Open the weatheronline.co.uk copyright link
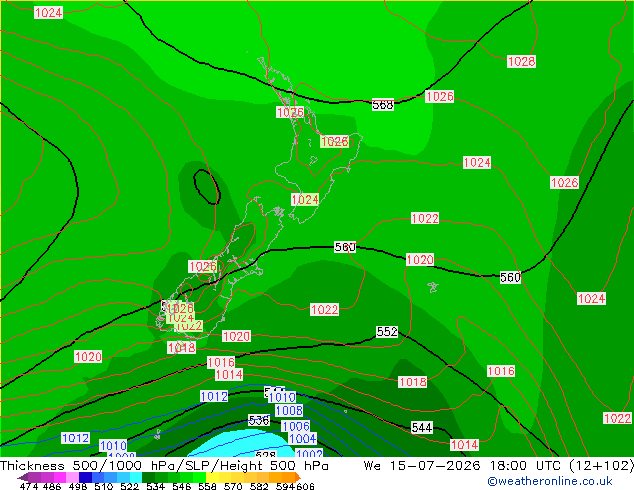The height and width of the screenshot is (490, 634). (550, 481)
